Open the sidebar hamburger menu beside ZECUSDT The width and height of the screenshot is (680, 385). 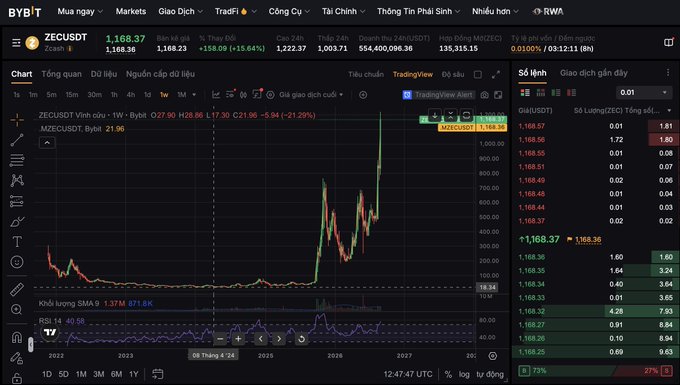16,42
